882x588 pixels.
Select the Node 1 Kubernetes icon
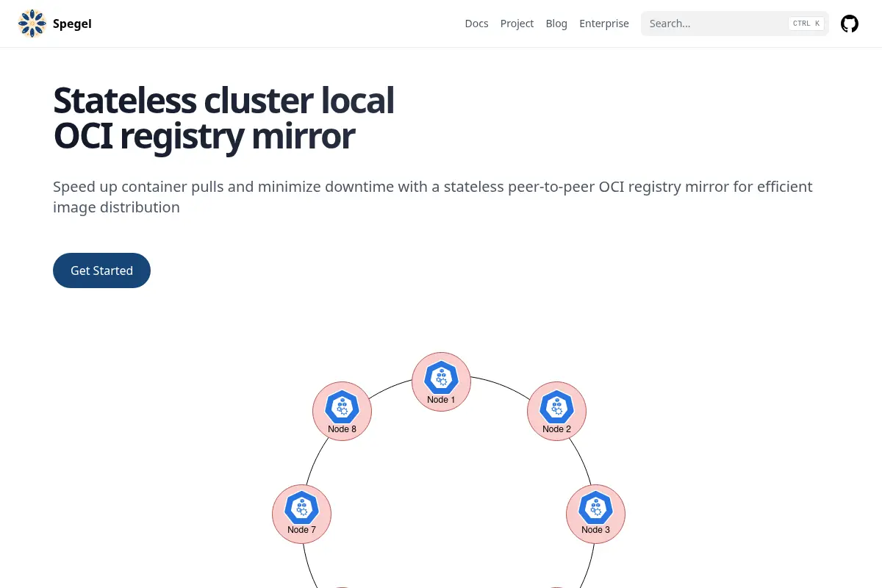coord(441,377)
